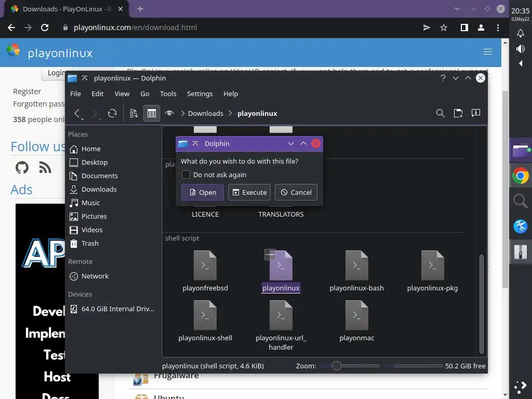Open the volume icon in system panel

coord(520,49)
